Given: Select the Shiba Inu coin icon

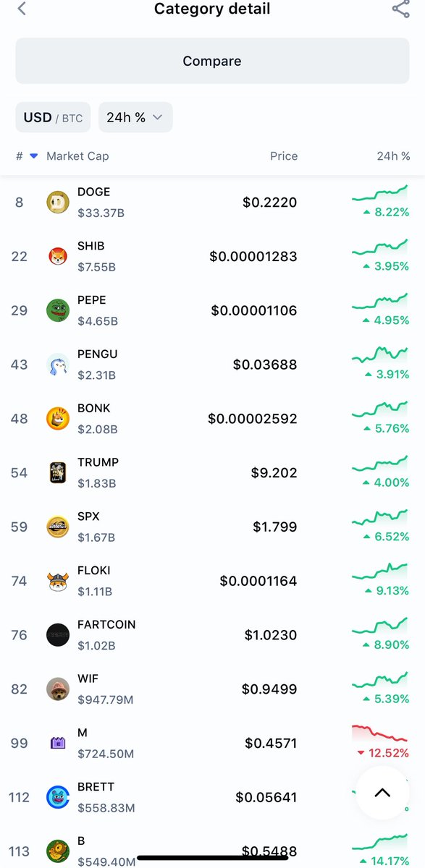Looking at the screenshot, I should [58, 256].
